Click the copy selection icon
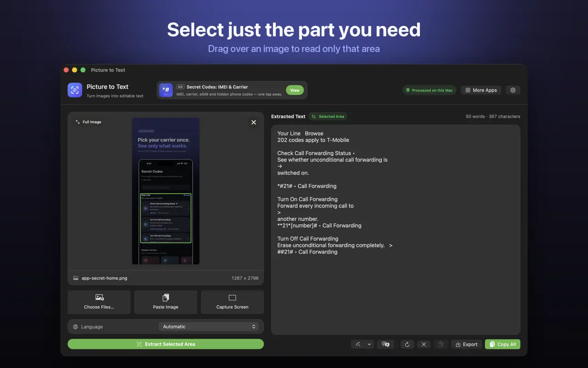Screen dimensions: 588x368 441,344
